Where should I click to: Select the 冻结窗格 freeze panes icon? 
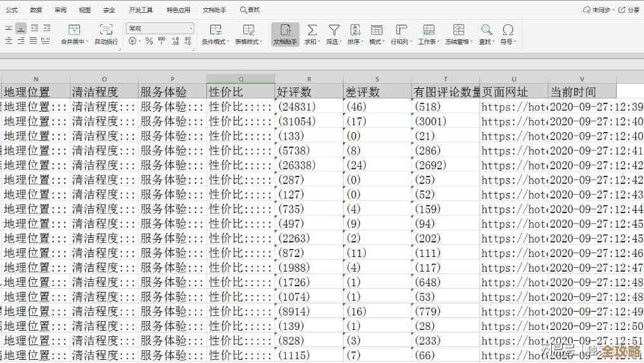tap(458, 30)
